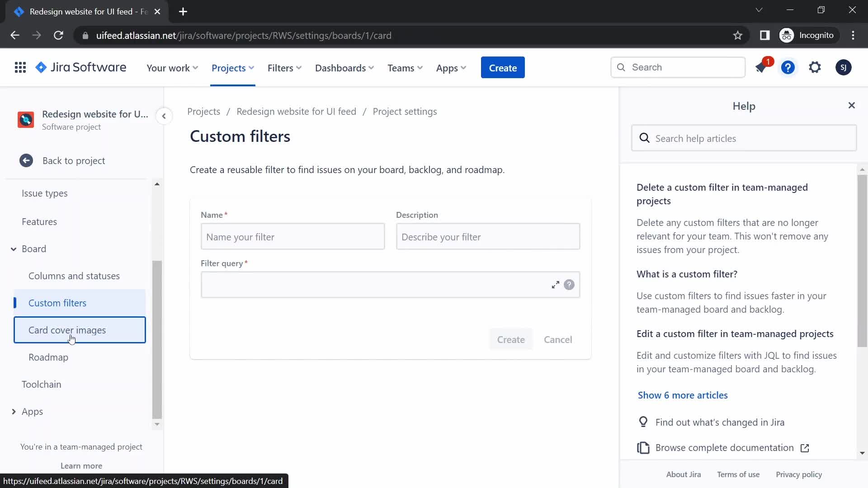Open the filter query syntax help icon
The width and height of the screenshot is (868, 488).
click(569, 285)
